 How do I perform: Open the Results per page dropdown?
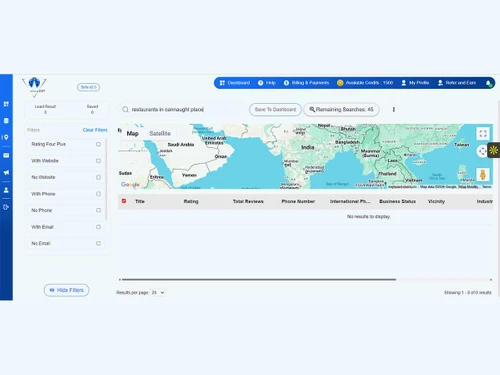tap(158, 293)
